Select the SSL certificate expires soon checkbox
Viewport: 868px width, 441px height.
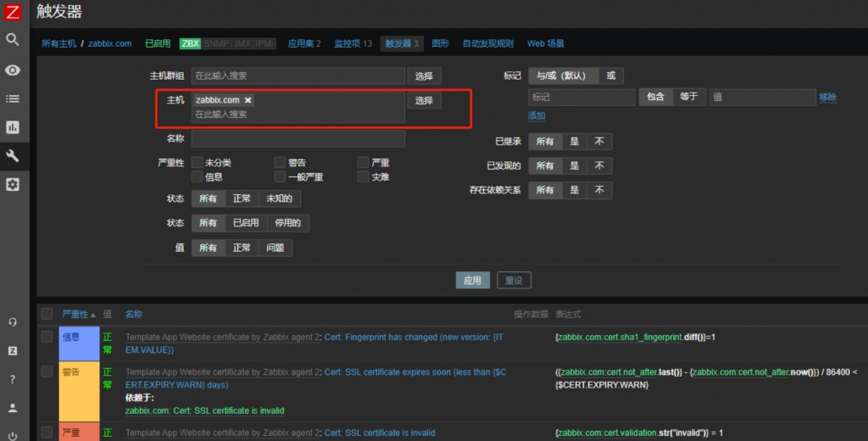pyautogui.click(x=47, y=371)
